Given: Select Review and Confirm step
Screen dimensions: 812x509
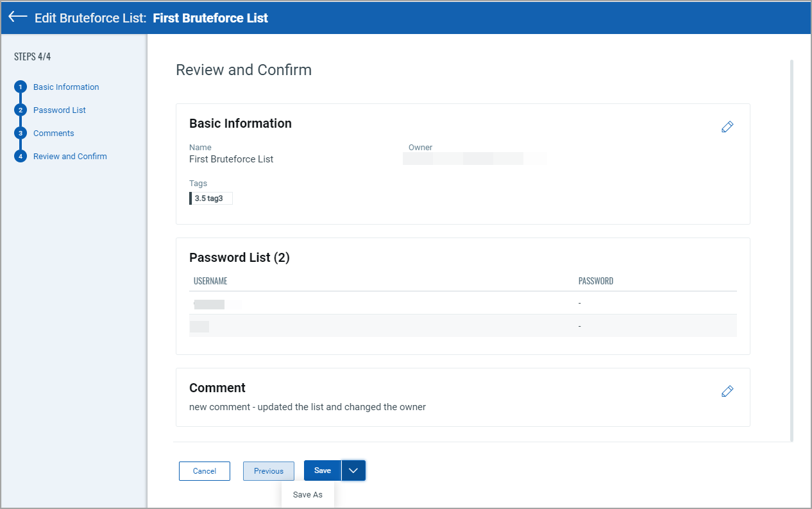Looking at the screenshot, I should click(70, 157).
